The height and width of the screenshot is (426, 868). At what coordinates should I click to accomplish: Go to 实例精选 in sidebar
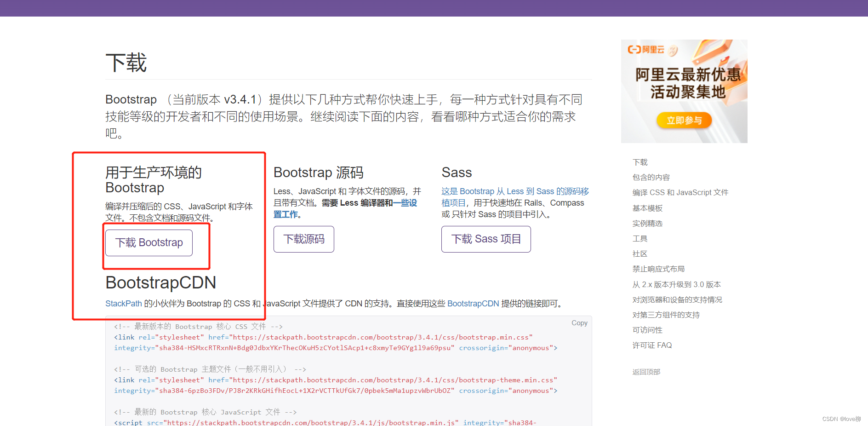647,224
